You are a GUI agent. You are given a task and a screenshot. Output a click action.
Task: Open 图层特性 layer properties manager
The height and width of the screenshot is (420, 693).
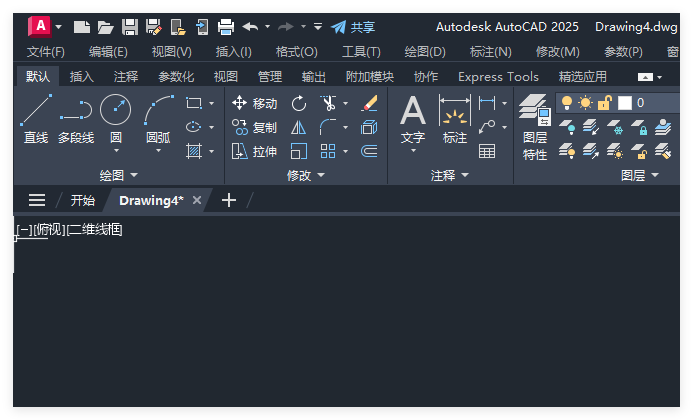[x=535, y=127]
